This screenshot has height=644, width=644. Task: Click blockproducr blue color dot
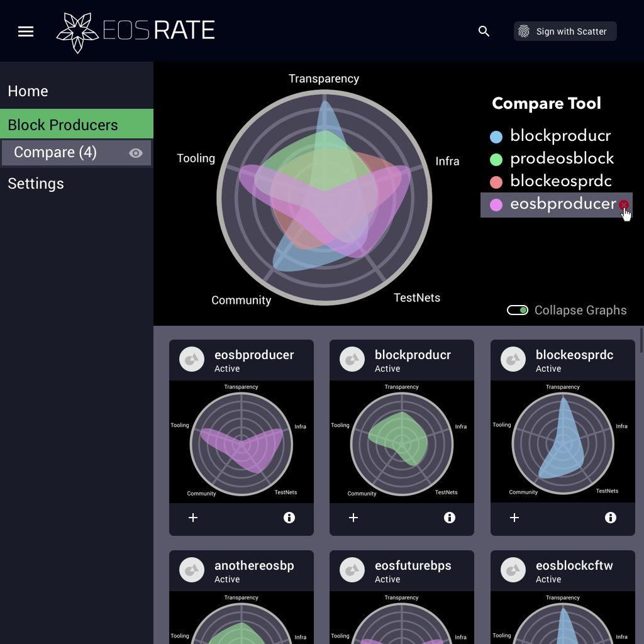click(496, 136)
